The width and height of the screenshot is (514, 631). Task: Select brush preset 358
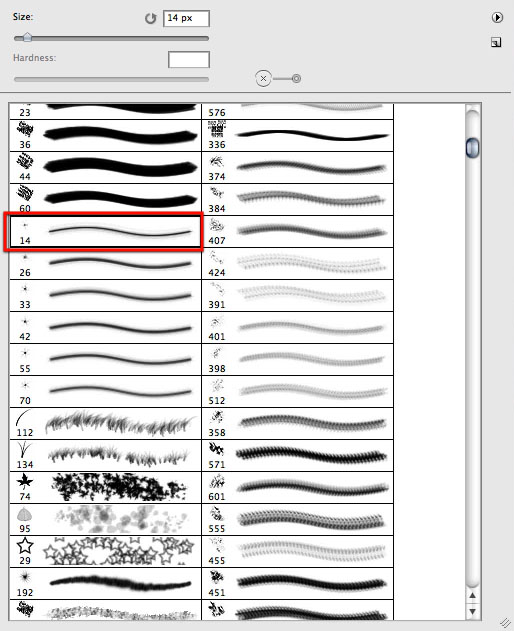tap(297, 423)
